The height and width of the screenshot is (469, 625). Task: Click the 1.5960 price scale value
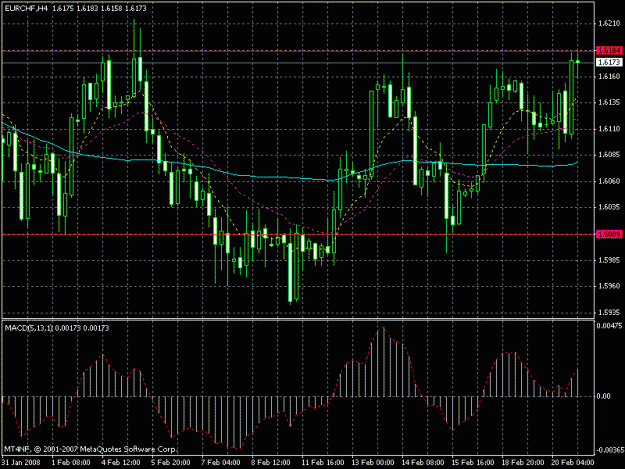(609, 286)
